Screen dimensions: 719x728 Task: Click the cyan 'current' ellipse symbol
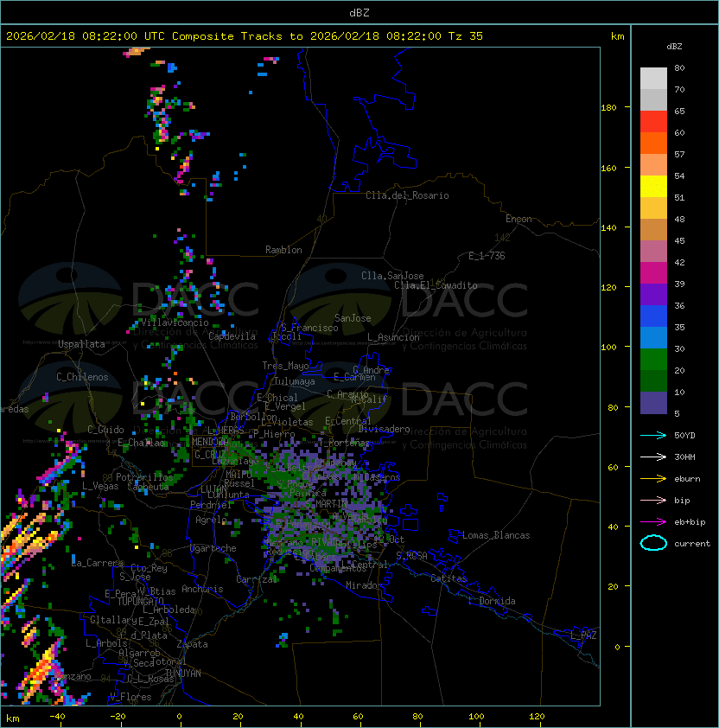pyautogui.click(x=653, y=543)
